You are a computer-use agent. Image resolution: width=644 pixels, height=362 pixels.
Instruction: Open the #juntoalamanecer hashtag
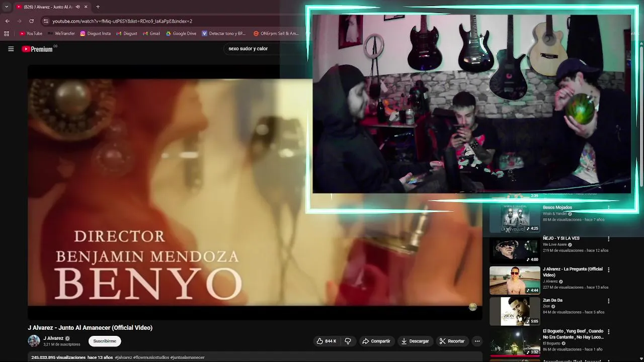[x=187, y=357]
